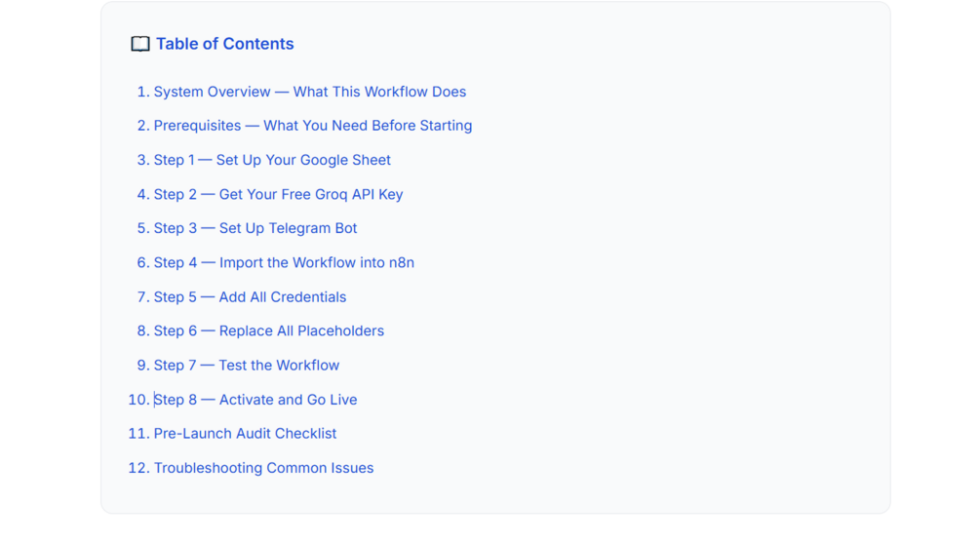The width and height of the screenshot is (980, 543).
Task: Click the Table of Contents heading
Action: pos(225,44)
